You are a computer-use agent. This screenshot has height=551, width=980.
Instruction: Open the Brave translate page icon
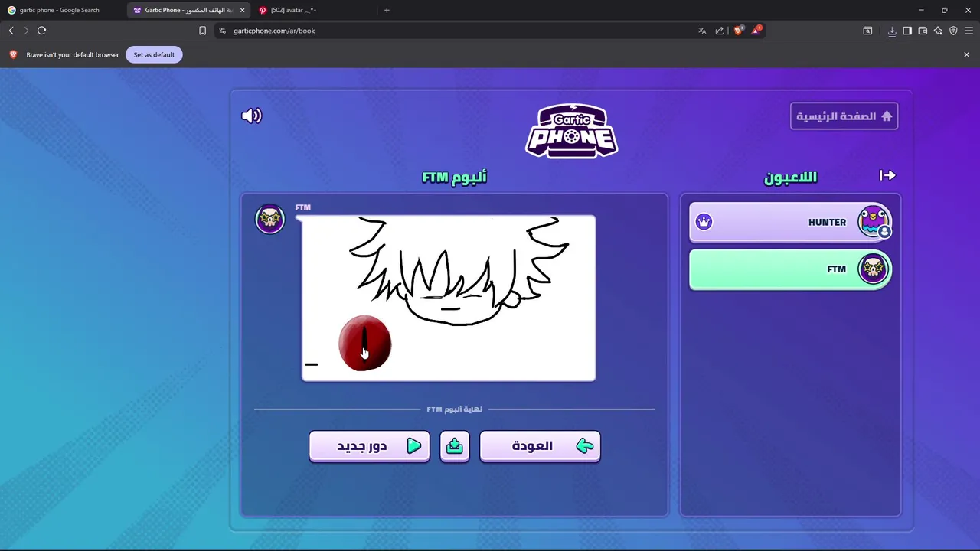[702, 31]
